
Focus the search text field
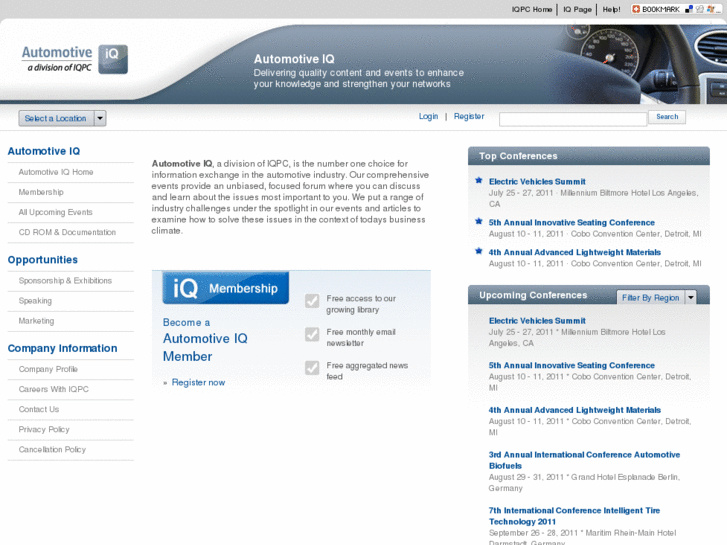(573, 119)
